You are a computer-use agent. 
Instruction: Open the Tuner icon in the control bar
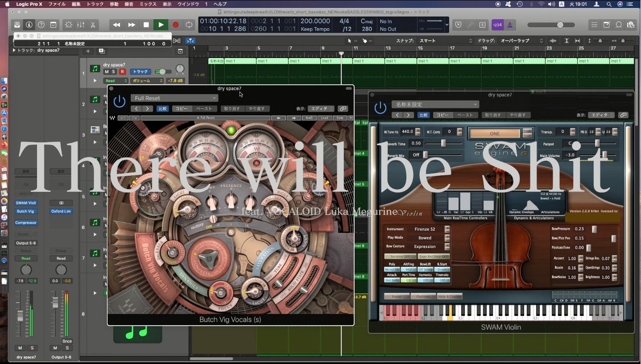click(x=470, y=25)
